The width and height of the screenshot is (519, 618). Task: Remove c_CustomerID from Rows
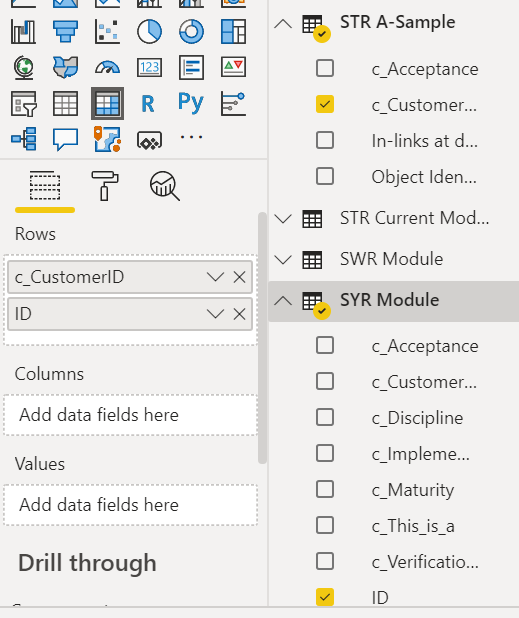point(239,277)
